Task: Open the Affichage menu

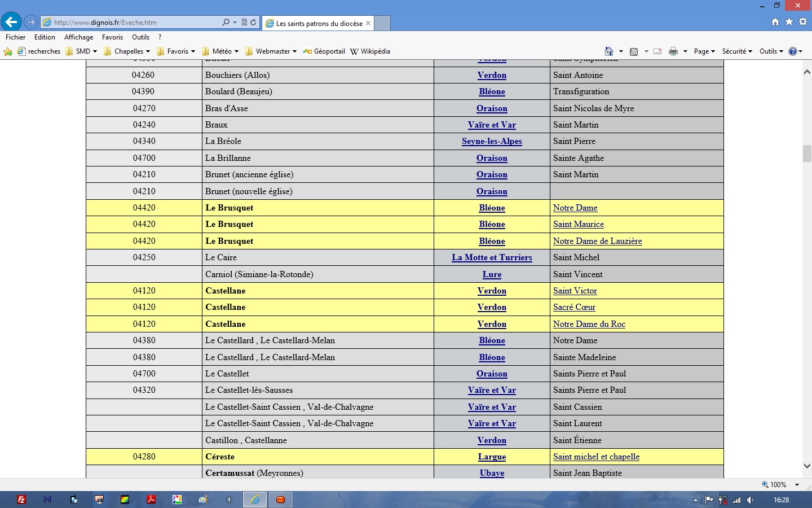Action: pyautogui.click(x=78, y=37)
